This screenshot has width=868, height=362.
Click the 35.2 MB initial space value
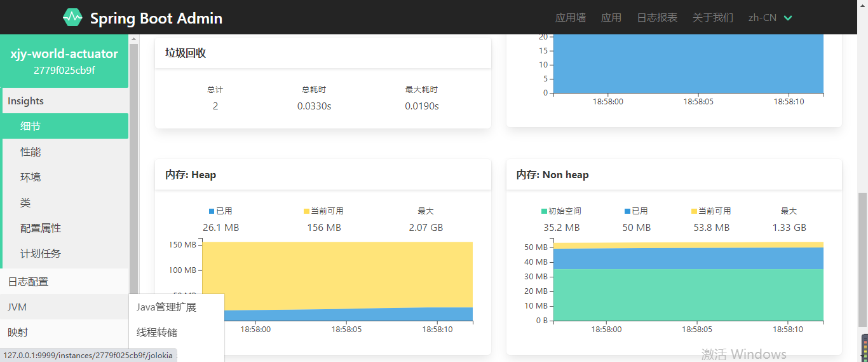click(562, 227)
